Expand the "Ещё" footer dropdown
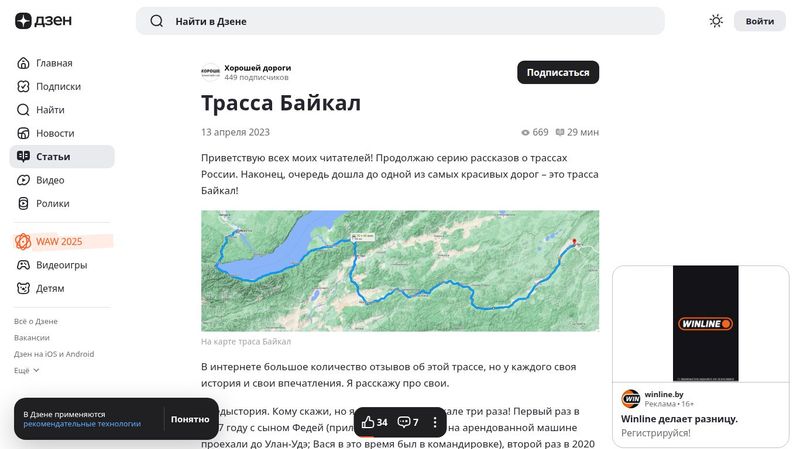The image size is (800, 449). click(26, 370)
